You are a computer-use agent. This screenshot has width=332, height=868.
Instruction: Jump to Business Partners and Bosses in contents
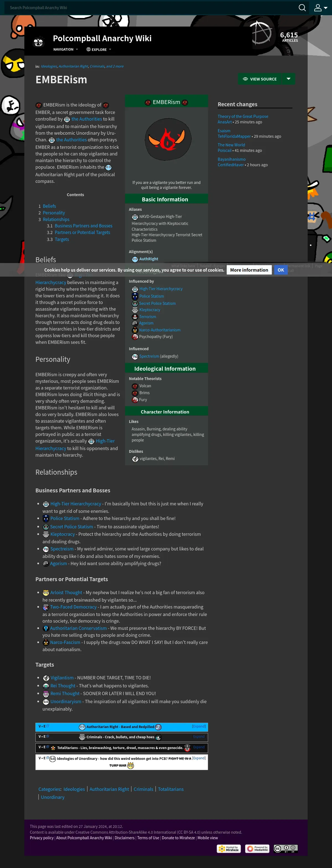pyautogui.click(x=84, y=226)
